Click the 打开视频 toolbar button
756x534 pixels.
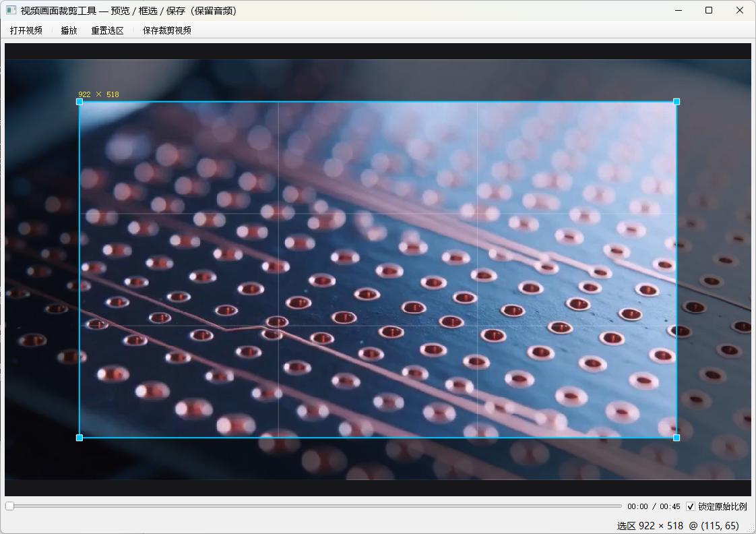tap(26, 30)
